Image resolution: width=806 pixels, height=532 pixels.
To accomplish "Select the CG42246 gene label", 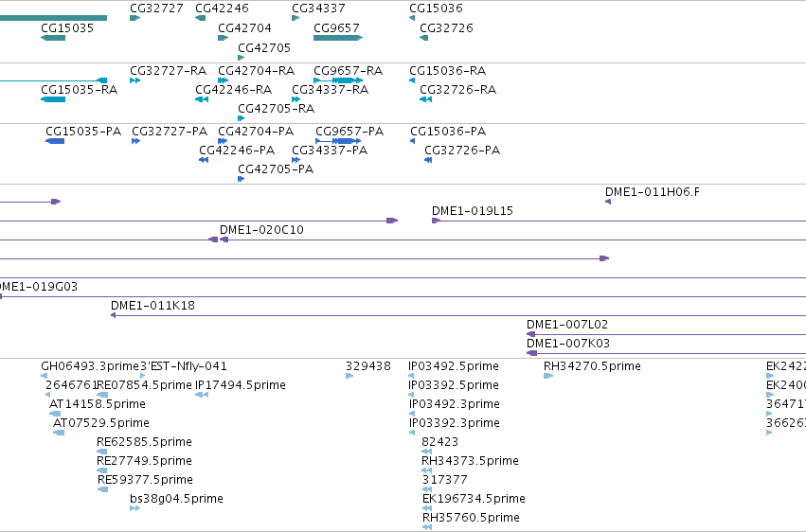I will click(x=222, y=9).
